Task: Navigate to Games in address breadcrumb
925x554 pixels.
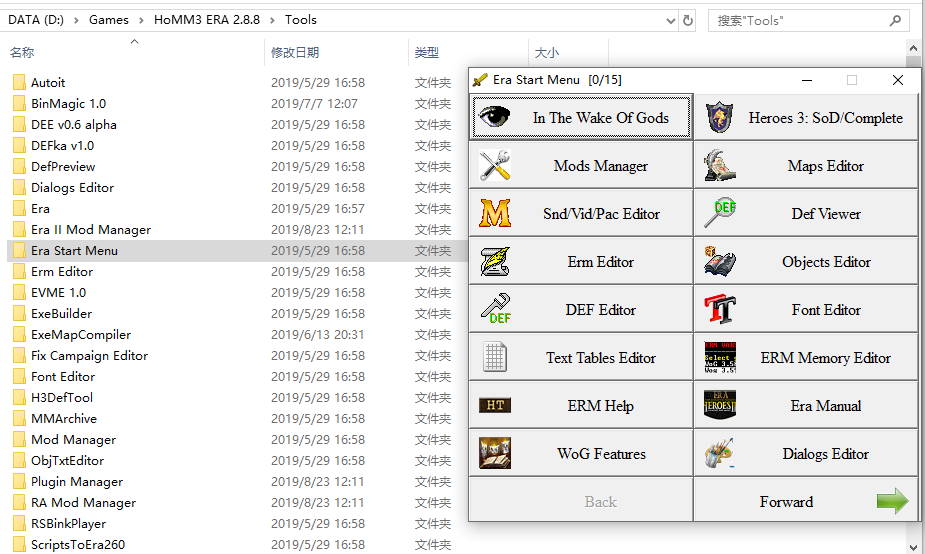Action: pos(109,20)
